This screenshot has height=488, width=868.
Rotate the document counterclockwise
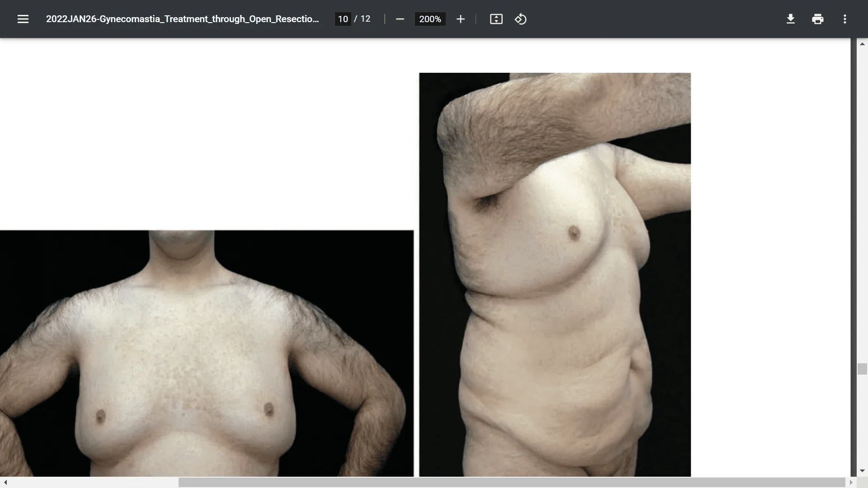pyautogui.click(x=521, y=19)
